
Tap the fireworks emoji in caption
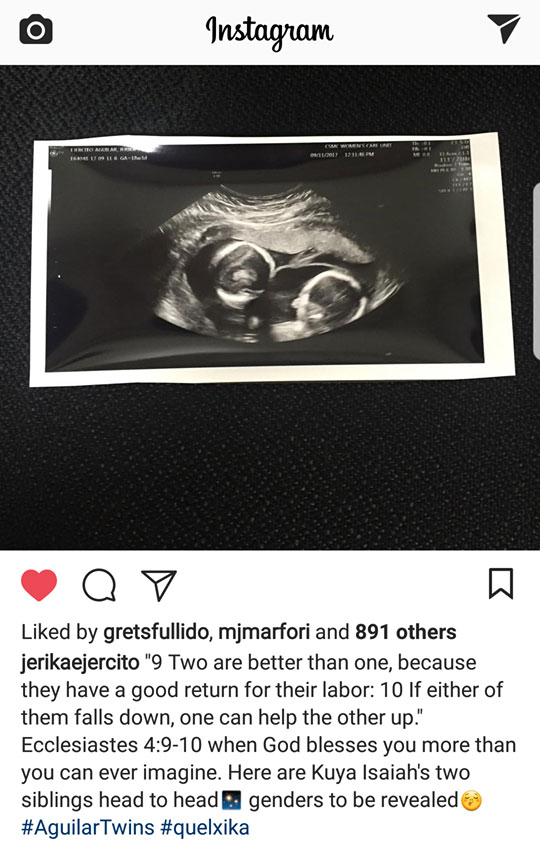point(232,800)
